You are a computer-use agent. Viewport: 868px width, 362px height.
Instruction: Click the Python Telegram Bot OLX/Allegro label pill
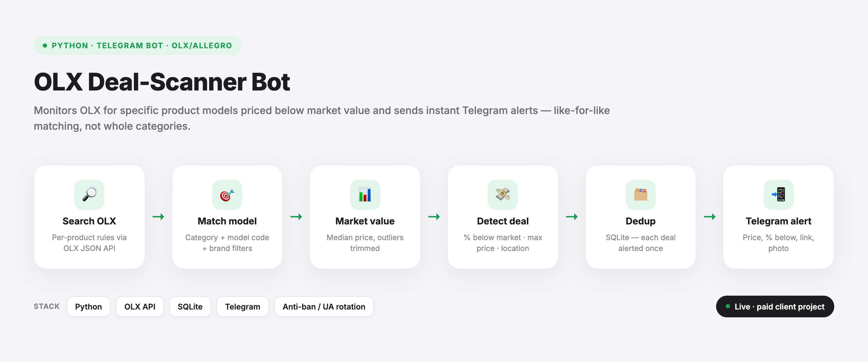[137, 46]
